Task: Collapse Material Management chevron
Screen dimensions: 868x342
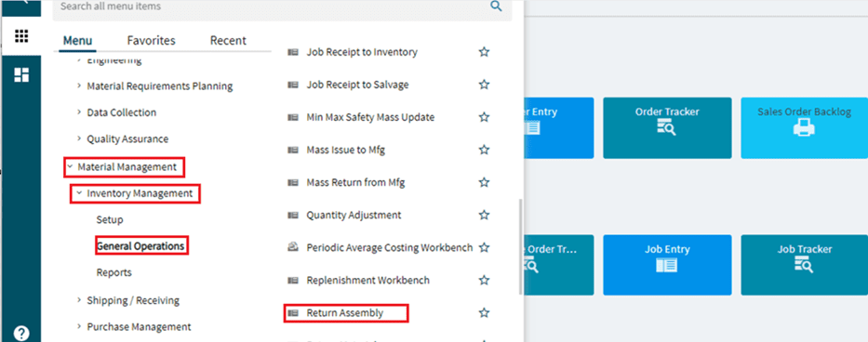Action: coord(70,166)
